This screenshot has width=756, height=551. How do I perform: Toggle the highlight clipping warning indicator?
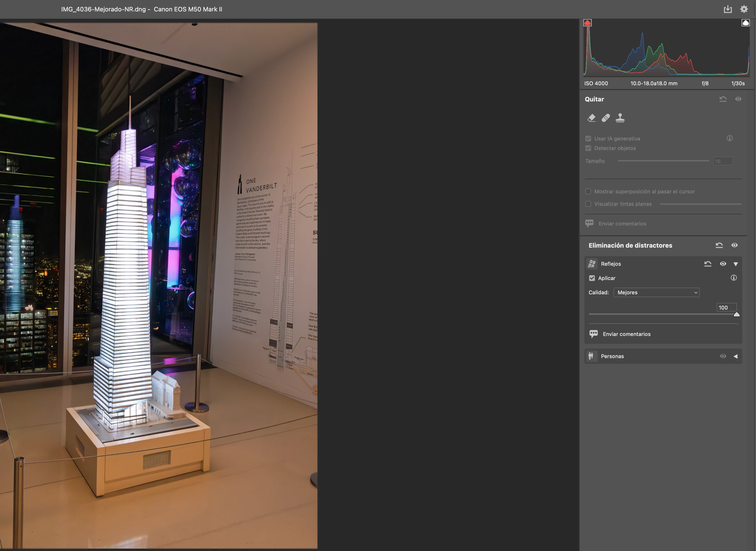point(745,23)
